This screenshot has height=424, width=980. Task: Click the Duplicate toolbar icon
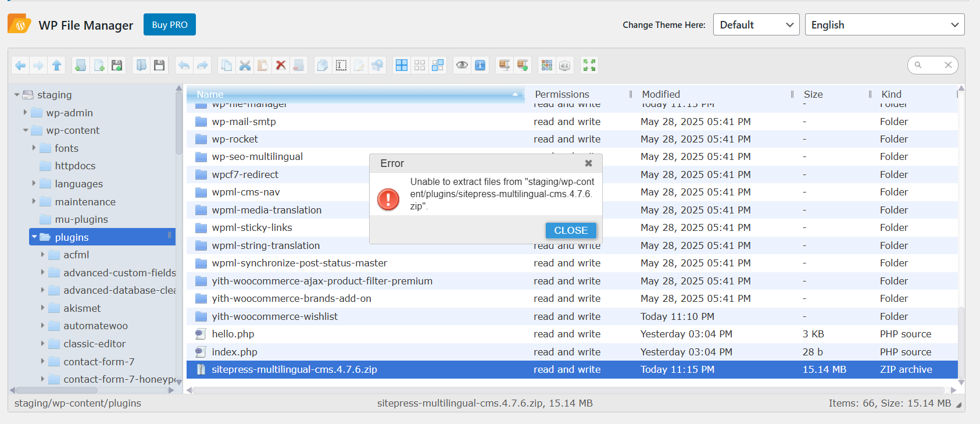point(323,65)
